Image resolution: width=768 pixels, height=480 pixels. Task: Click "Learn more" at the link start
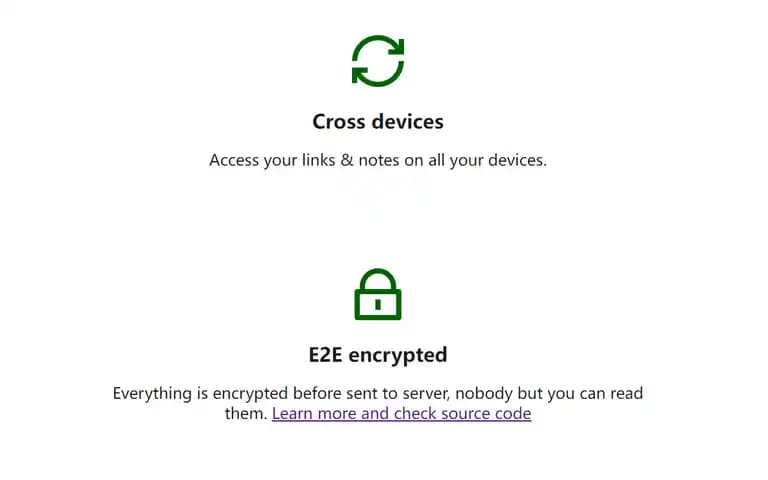click(x=314, y=413)
